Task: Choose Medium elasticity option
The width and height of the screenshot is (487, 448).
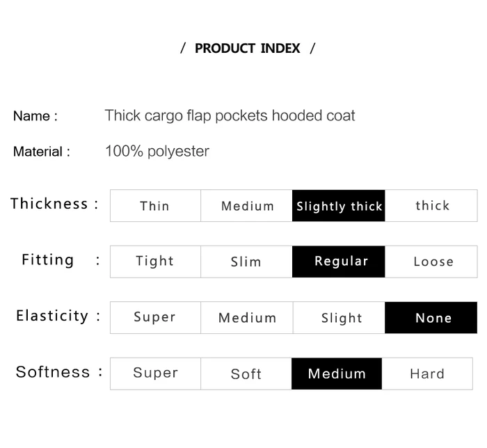Action: click(x=247, y=318)
